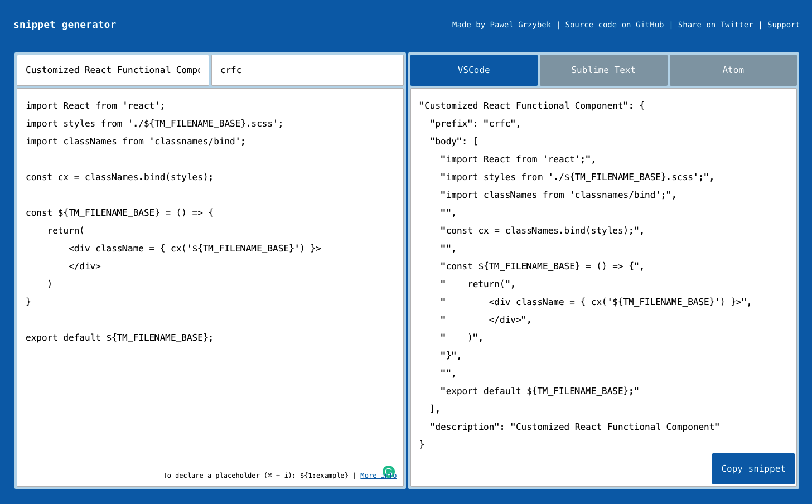This screenshot has height=504, width=812.
Task: Switch to the VSCode tab
Action: (x=474, y=70)
